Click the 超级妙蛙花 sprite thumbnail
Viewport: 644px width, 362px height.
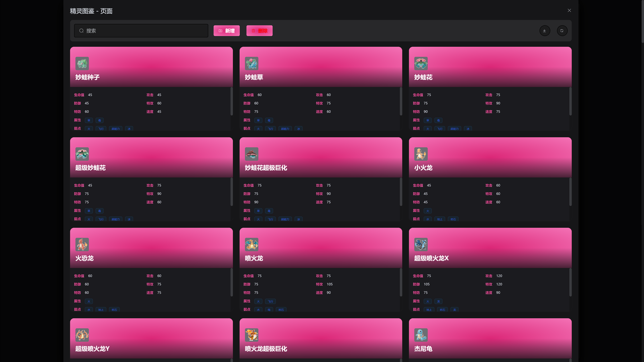click(82, 154)
